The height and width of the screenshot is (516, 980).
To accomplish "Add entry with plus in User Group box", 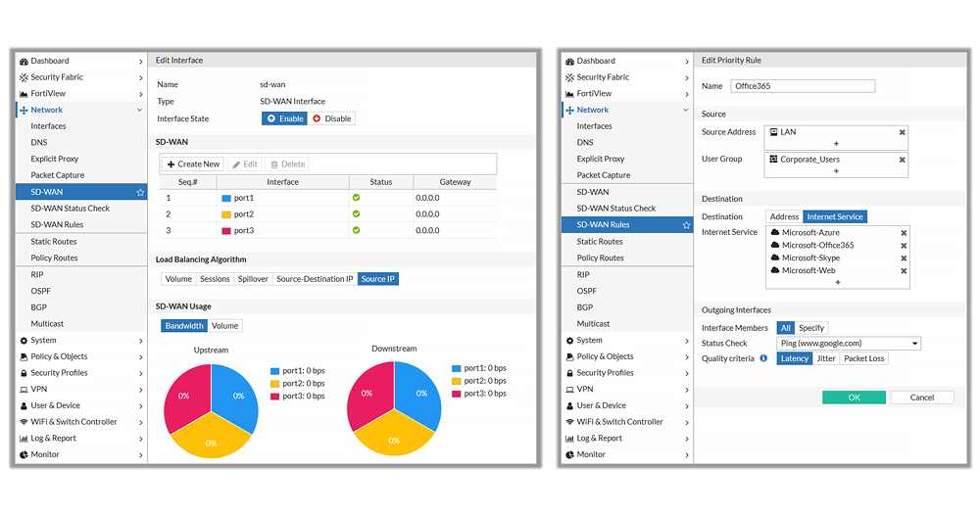I will click(x=836, y=171).
